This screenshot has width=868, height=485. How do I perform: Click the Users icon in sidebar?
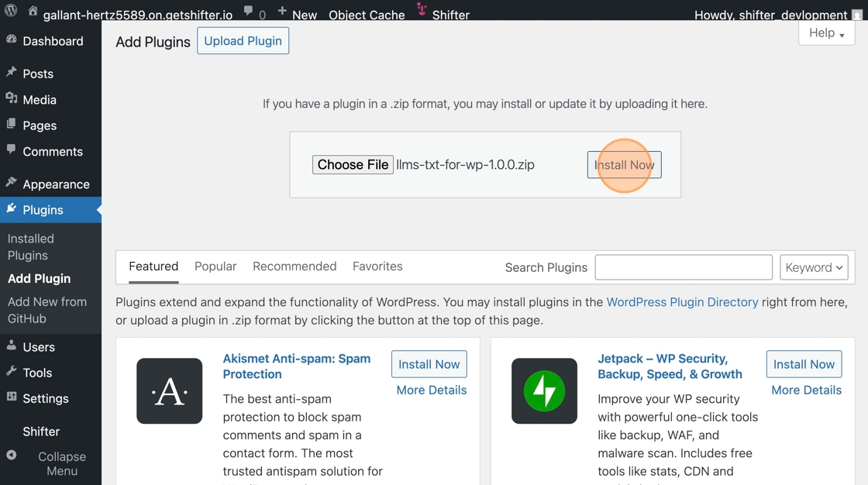[11, 346]
